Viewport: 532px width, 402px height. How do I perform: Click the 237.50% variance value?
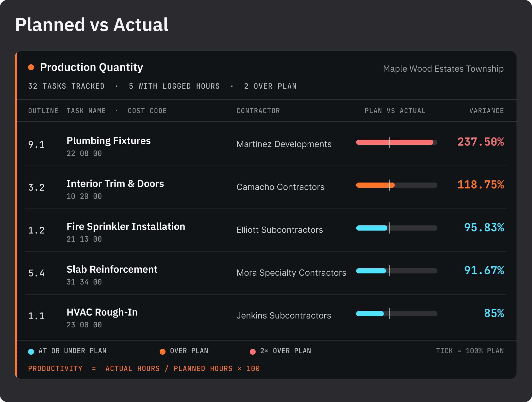[x=481, y=142]
